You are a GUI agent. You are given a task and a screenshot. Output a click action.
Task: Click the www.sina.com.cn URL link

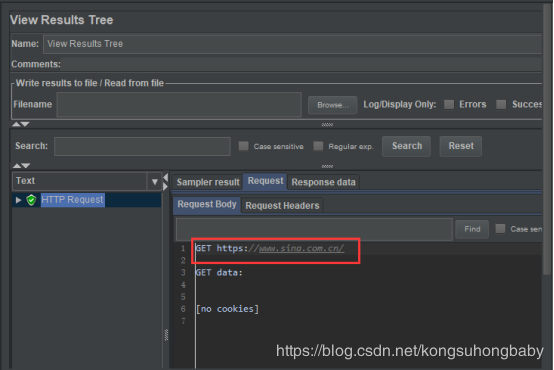coord(301,248)
